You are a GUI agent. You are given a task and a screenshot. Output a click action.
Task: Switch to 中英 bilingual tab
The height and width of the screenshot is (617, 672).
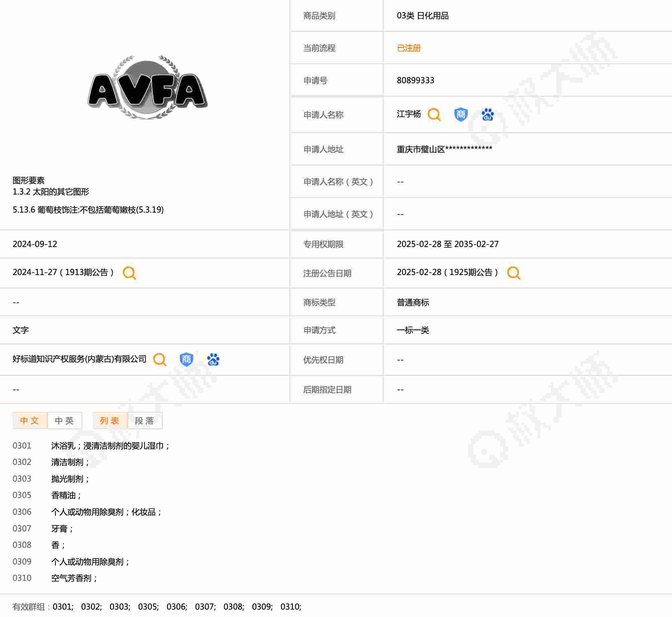65,420
